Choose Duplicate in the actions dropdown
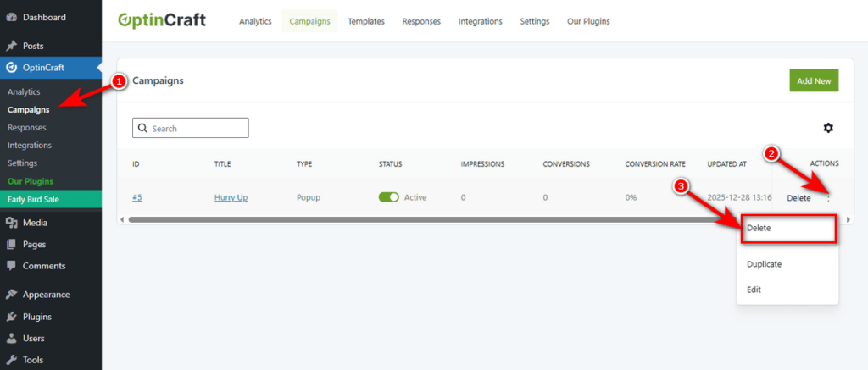Image resolution: width=868 pixels, height=370 pixels. coord(764,264)
